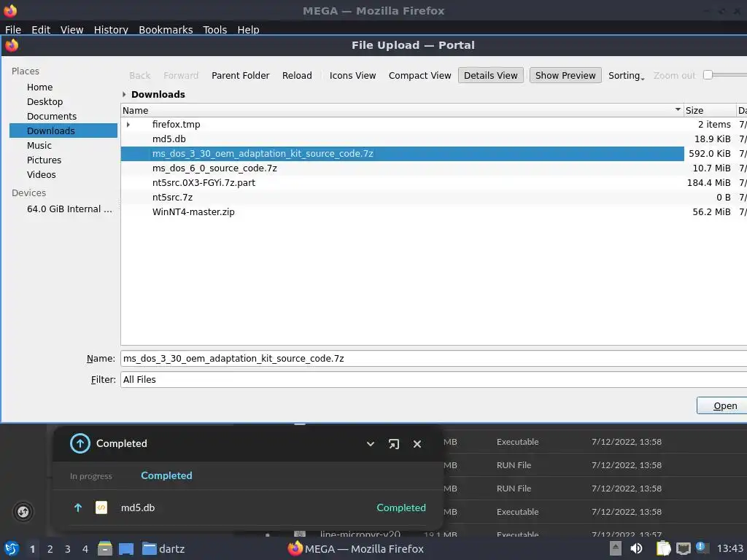The height and width of the screenshot is (560, 747).
Task: Click the Name input field
Action: click(x=433, y=359)
